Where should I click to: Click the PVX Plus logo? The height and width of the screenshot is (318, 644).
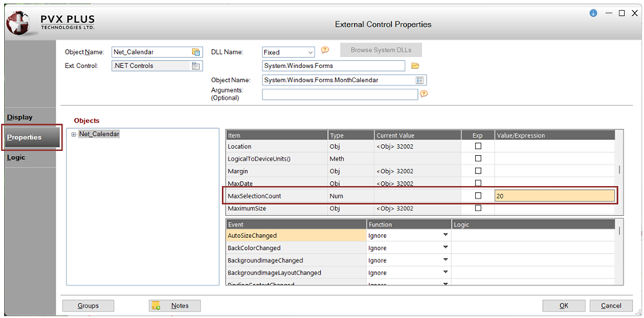(x=50, y=23)
